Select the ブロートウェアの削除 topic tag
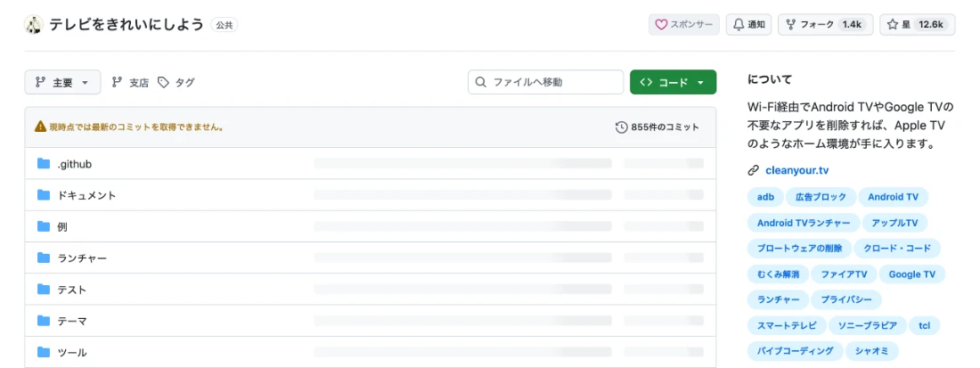 click(799, 248)
